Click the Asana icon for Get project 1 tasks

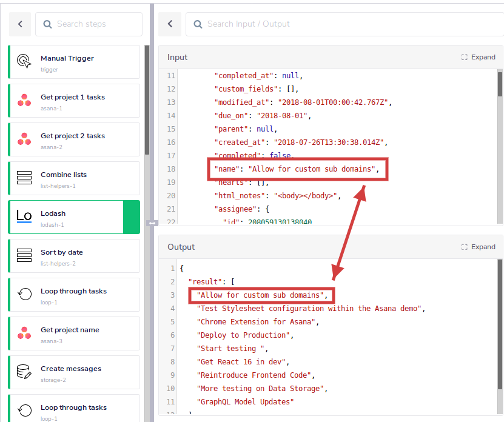click(x=24, y=100)
